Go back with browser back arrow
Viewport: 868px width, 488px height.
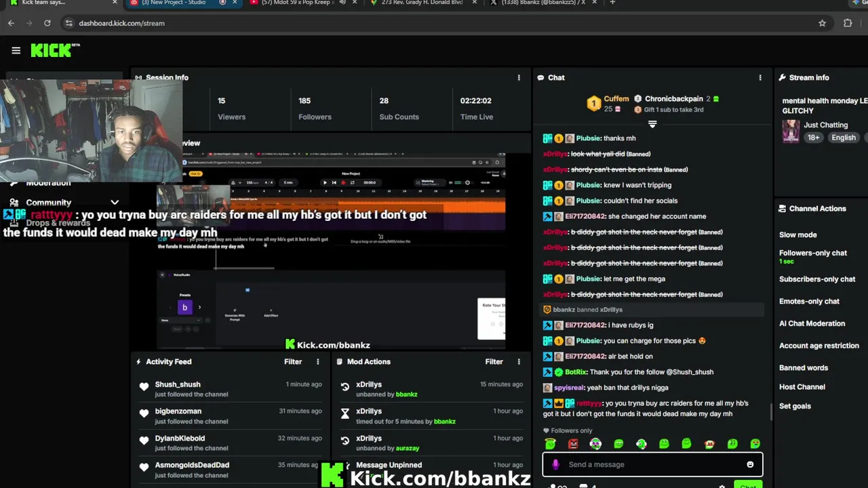[11, 23]
